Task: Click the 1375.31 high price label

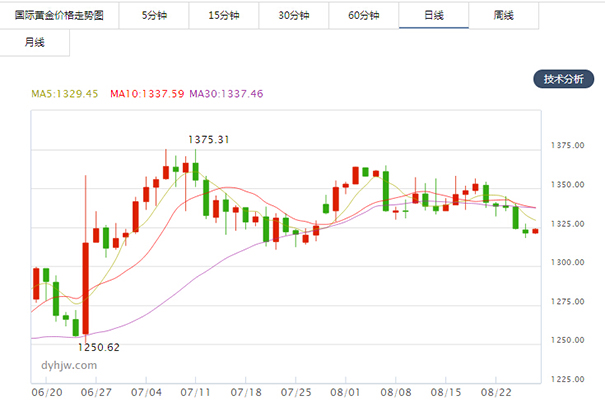Action: tap(209, 140)
